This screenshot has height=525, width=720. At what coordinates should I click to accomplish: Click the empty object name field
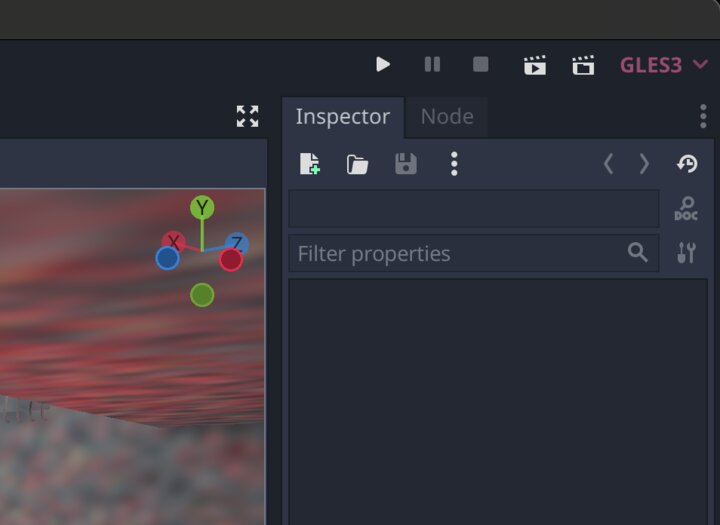tap(474, 209)
